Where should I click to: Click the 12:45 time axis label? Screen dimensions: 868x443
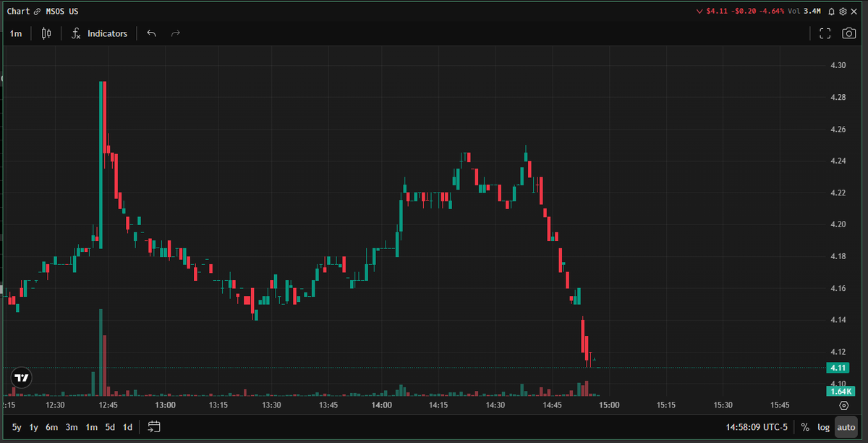click(x=109, y=405)
